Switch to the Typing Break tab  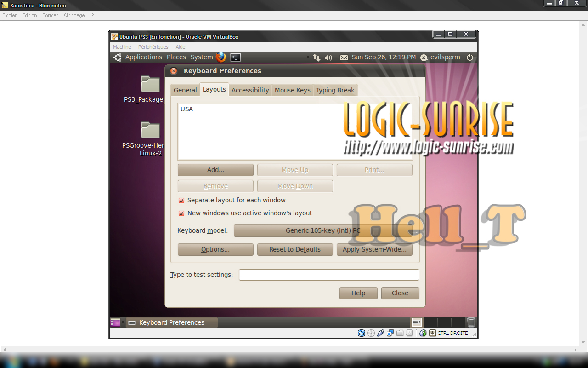tap(335, 90)
